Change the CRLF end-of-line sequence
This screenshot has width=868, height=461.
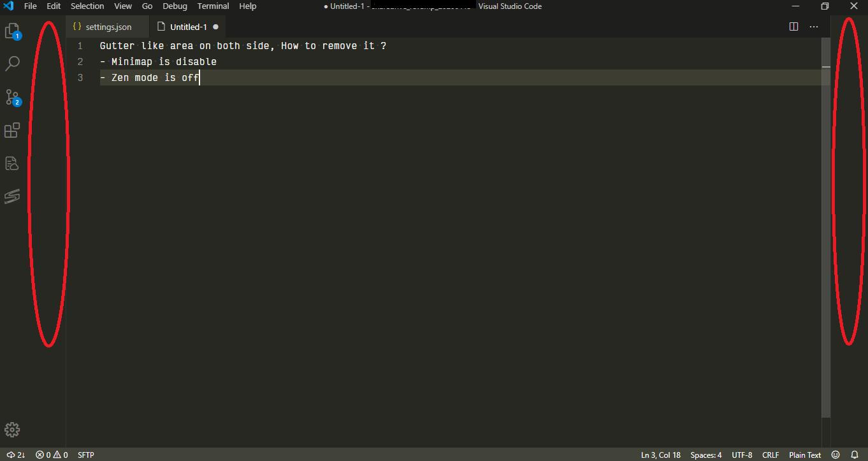(x=770, y=455)
